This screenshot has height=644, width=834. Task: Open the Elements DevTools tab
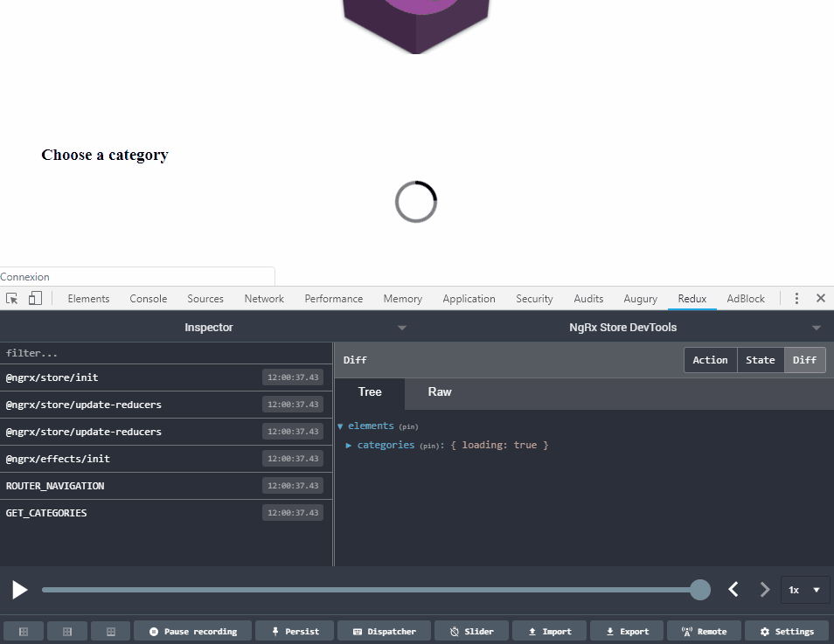point(88,298)
